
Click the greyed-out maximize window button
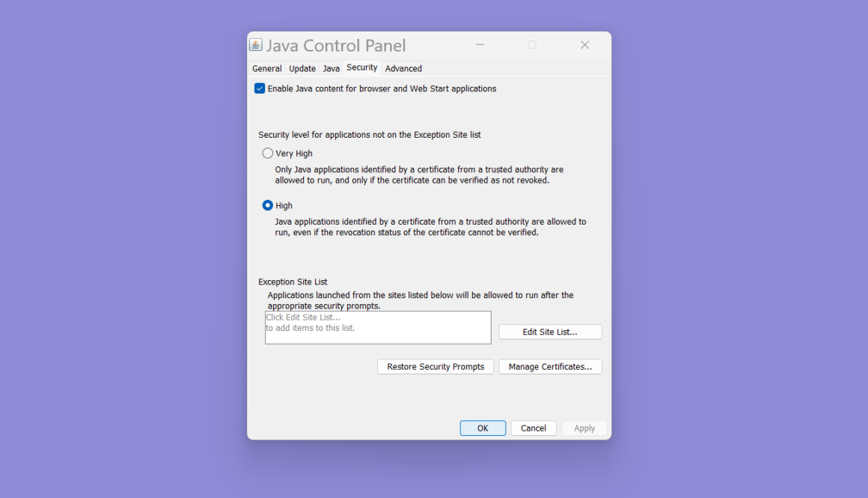point(532,45)
